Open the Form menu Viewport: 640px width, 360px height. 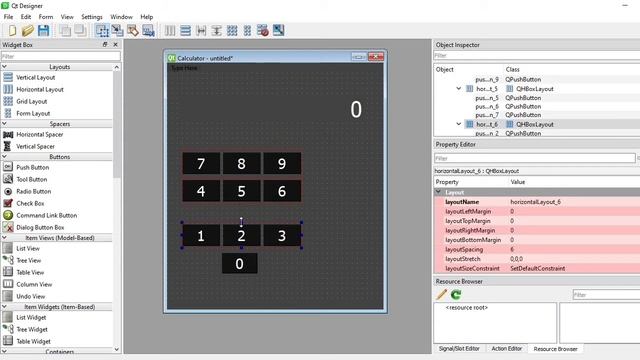point(46,17)
